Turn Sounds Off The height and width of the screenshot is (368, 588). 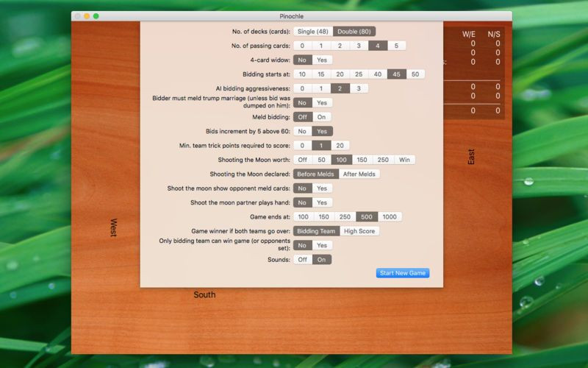(302, 260)
